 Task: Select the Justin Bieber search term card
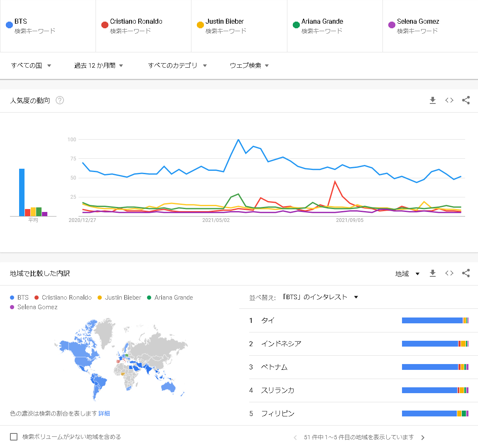[239, 26]
